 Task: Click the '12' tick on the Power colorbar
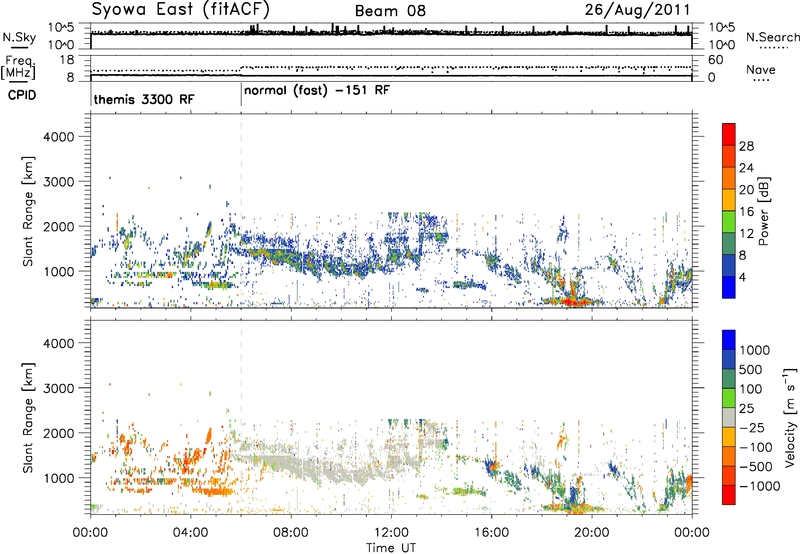pyautogui.click(x=746, y=234)
